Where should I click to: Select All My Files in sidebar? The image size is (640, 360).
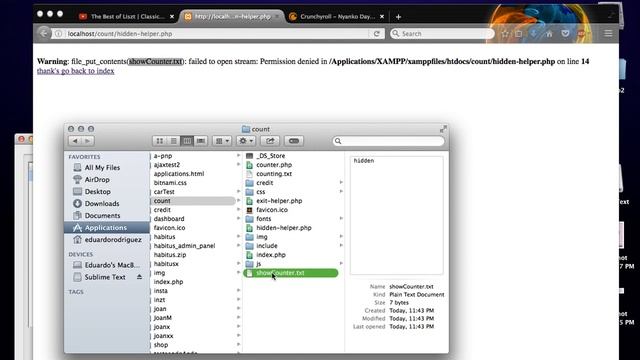102,167
